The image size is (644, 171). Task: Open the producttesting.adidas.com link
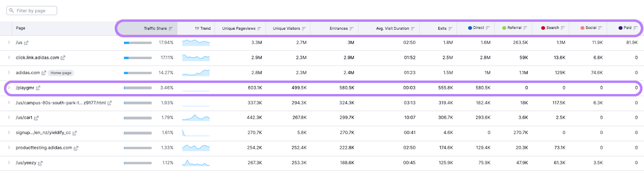pos(44,148)
